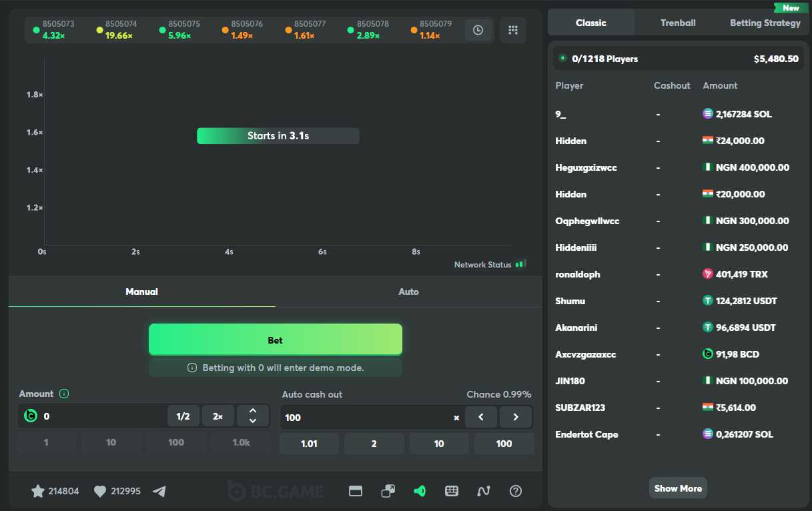
Task: Click the $5,480.50 total amount
Action: (776, 59)
